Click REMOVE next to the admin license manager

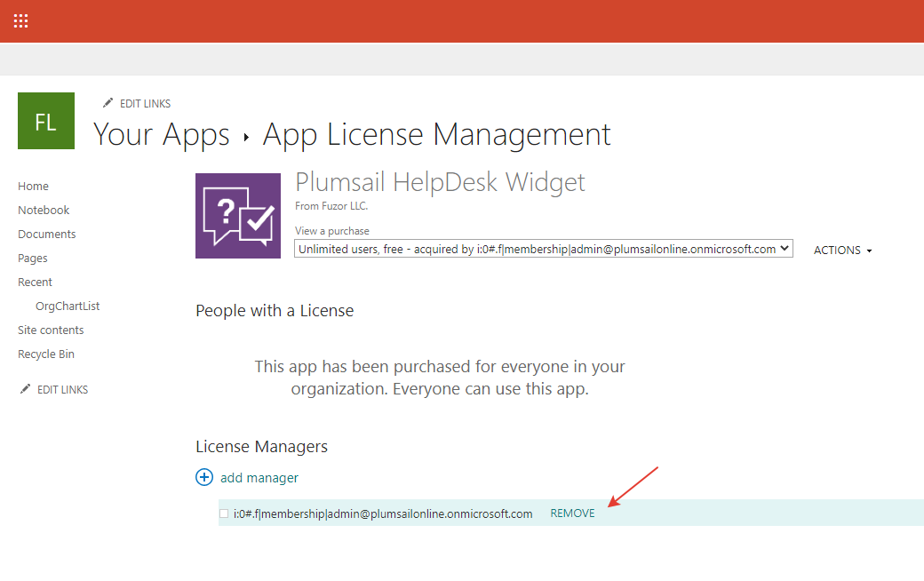572,513
